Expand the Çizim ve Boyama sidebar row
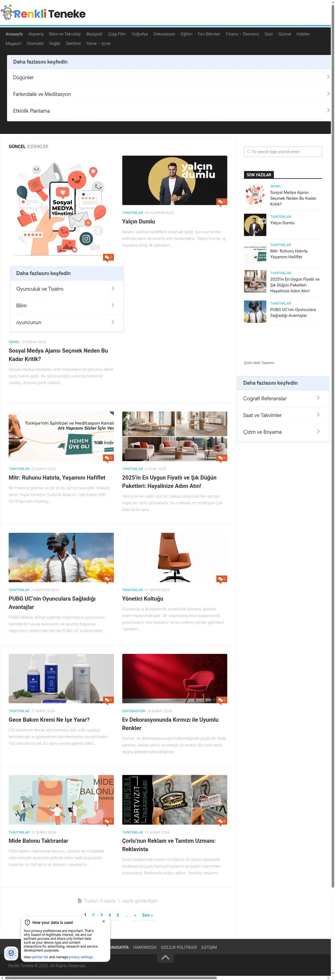Screen dimensions: 335x980 283,432
